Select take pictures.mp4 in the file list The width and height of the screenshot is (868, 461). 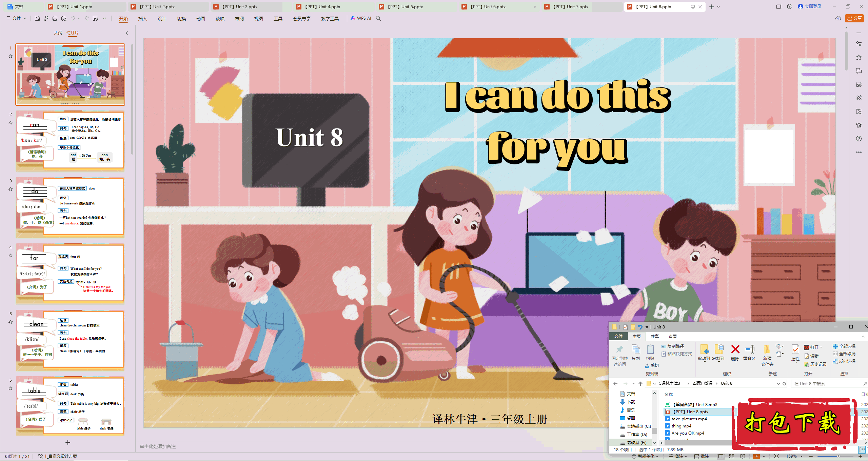689,419
